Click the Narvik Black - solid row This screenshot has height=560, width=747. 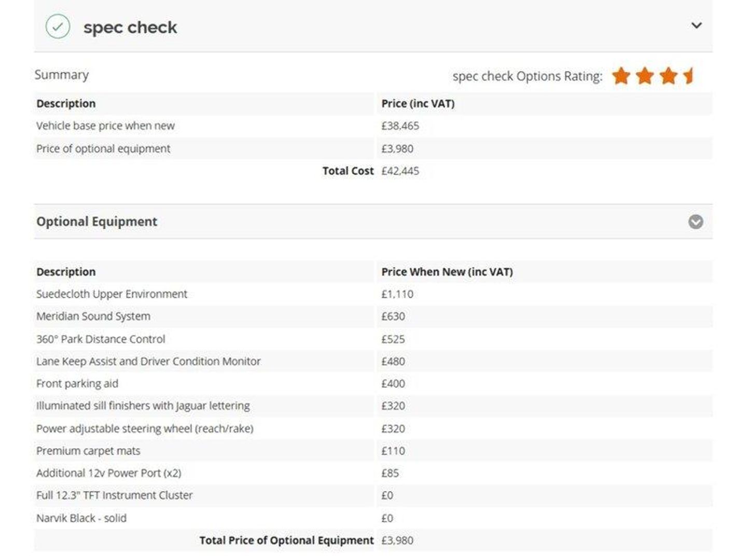81,518
